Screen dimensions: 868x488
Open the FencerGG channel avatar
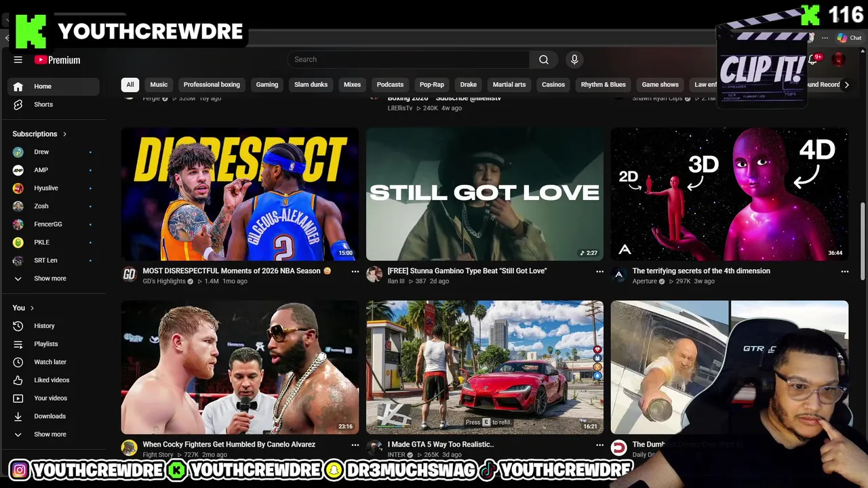pos(18,224)
